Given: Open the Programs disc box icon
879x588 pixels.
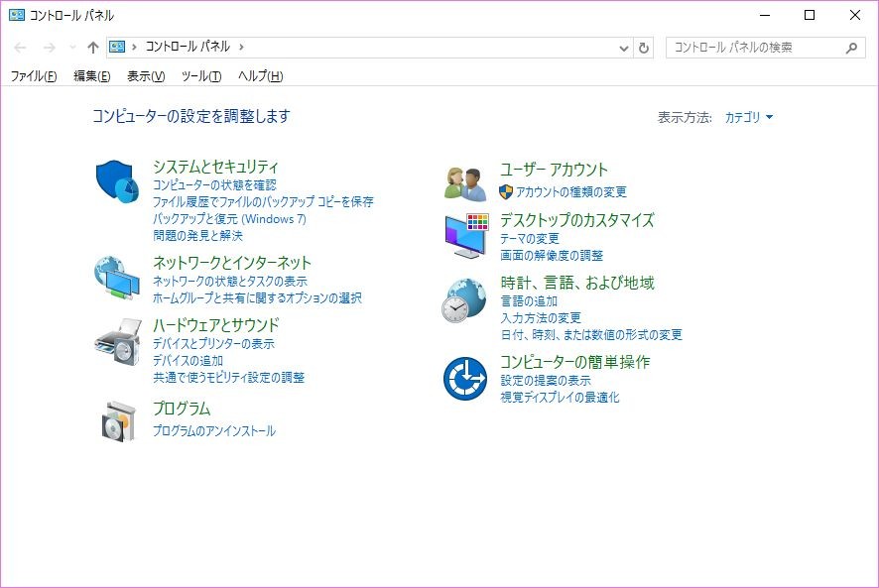Looking at the screenshot, I should coord(117,421).
